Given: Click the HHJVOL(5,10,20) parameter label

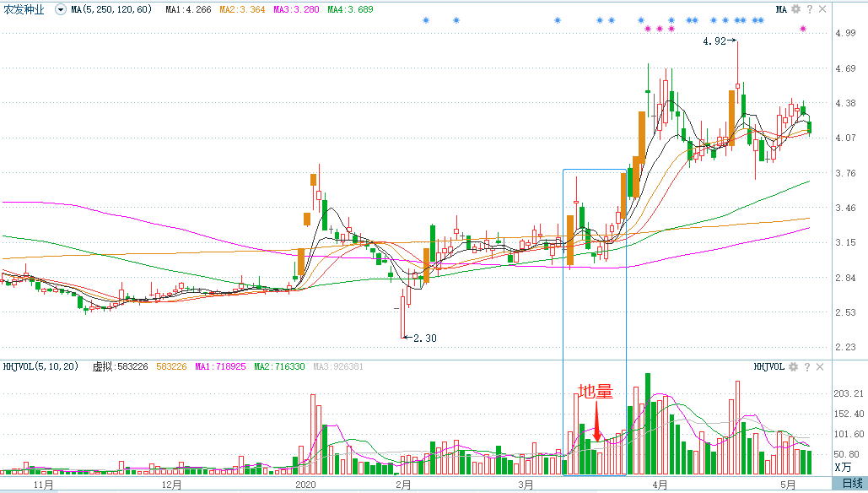Looking at the screenshot, I should coord(40,366).
